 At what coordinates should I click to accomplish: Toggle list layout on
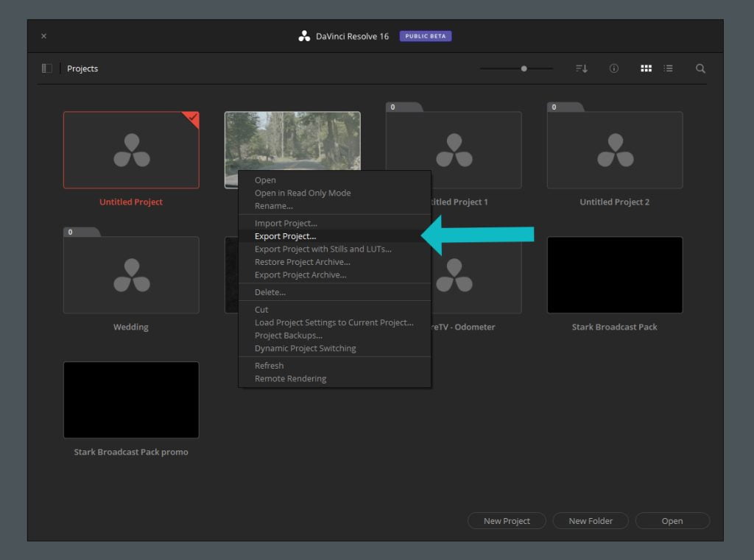click(x=669, y=68)
